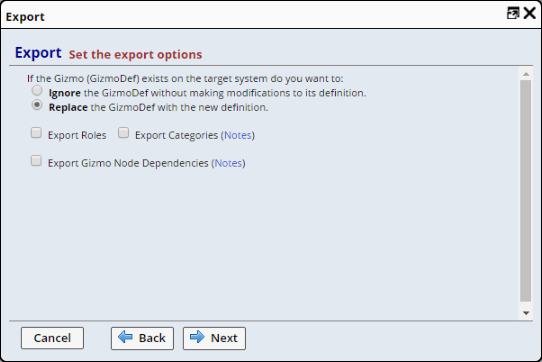
Task: Click the bold Ignore option text
Action: point(65,93)
